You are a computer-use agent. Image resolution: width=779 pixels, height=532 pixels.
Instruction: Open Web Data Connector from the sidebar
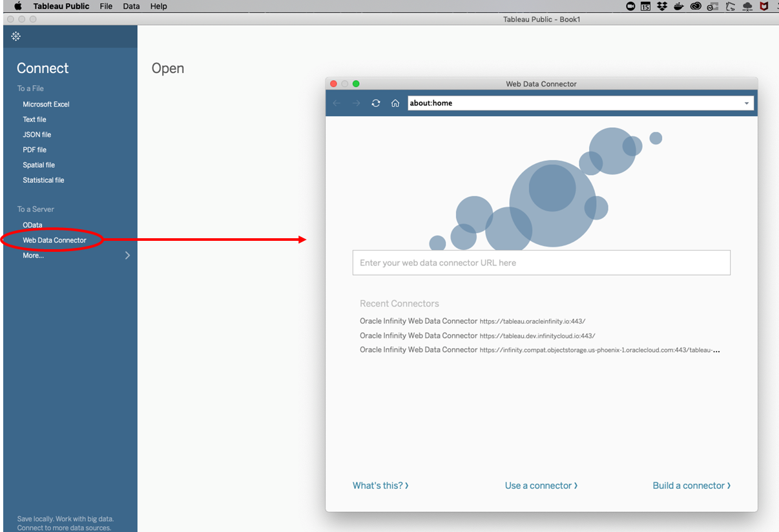tap(54, 240)
